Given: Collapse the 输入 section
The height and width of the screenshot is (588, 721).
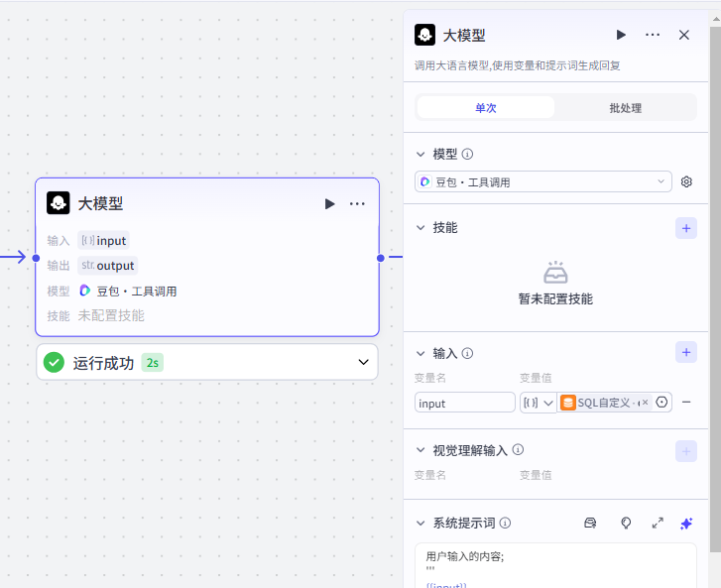Looking at the screenshot, I should (421, 353).
